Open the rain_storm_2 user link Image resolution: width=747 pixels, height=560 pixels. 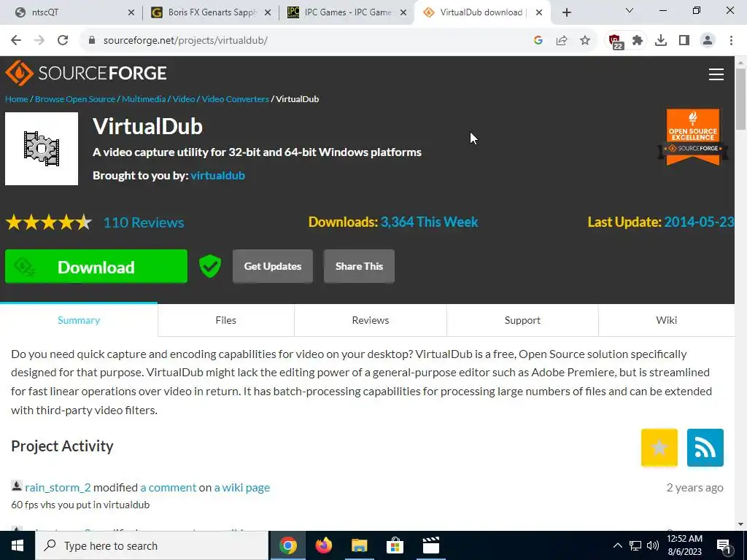[58, 487]
